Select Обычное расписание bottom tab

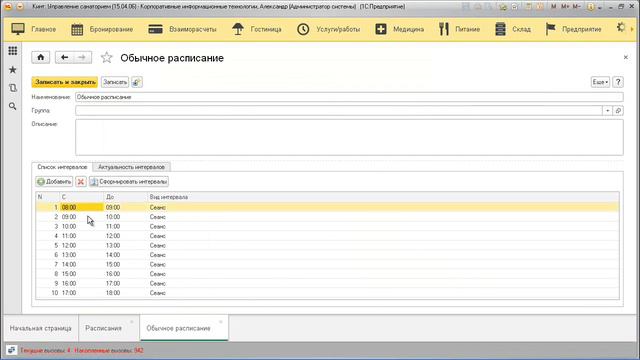tap(178, 328)
